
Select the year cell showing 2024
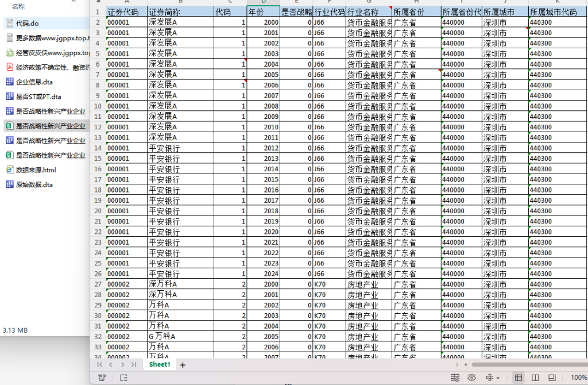(x=263, y=274)
